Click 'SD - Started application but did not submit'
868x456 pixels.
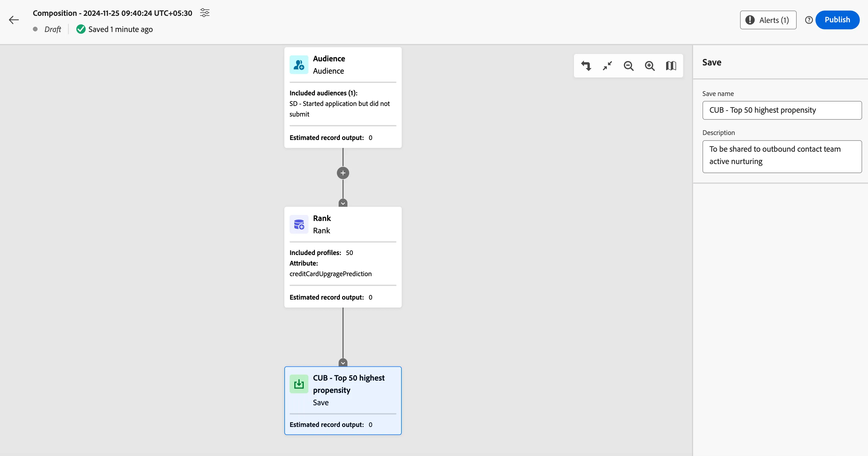[x=340, y=109]
